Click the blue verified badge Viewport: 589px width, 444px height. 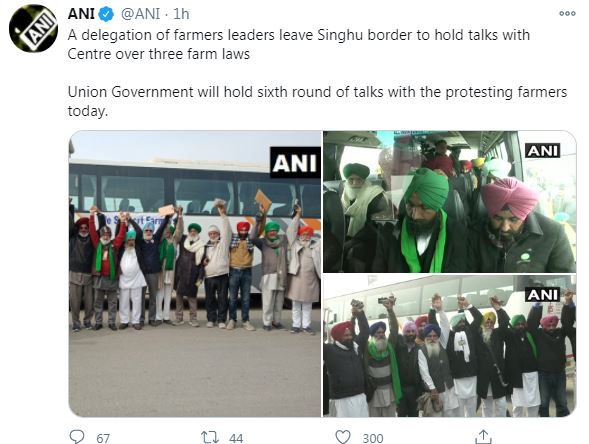(106, 15)
